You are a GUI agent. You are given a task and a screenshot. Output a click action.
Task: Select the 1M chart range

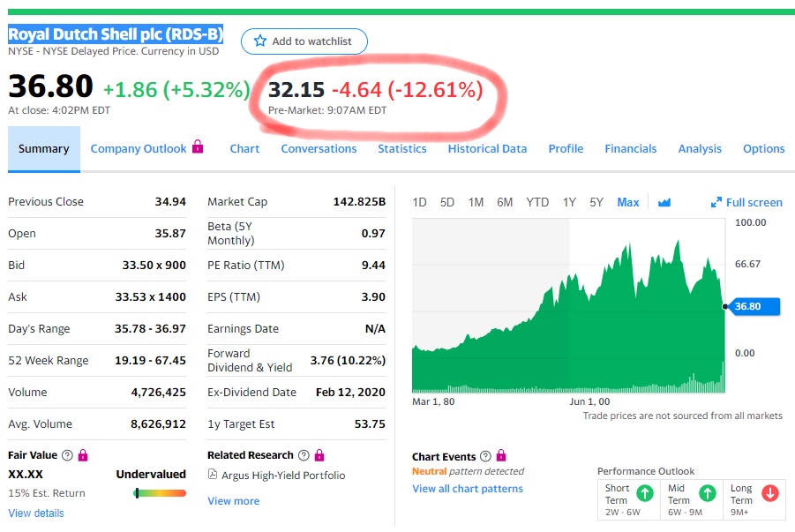[476, 202]
